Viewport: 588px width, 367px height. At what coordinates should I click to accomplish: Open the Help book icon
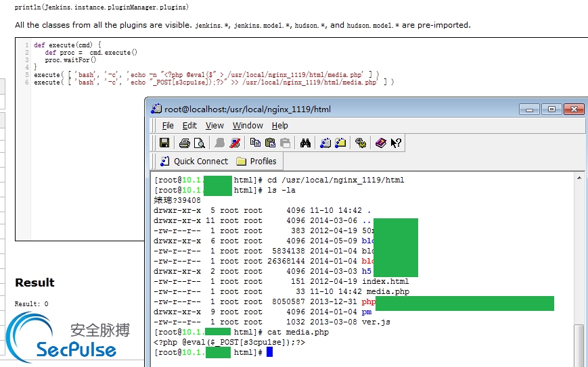coord(381,143)
